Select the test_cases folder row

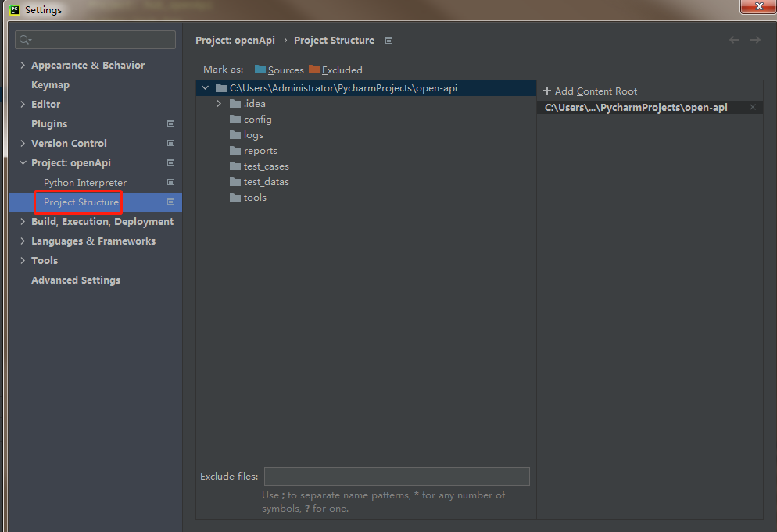366,166
